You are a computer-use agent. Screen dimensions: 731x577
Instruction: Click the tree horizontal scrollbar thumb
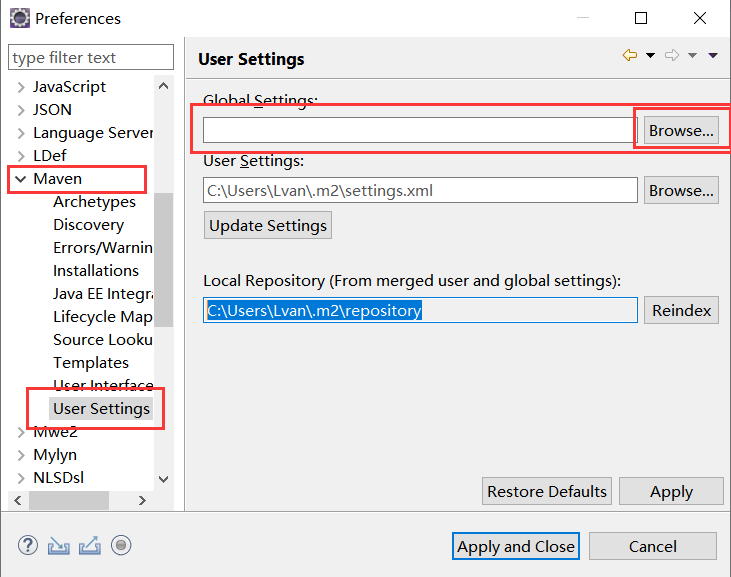(x=69, y=501)
